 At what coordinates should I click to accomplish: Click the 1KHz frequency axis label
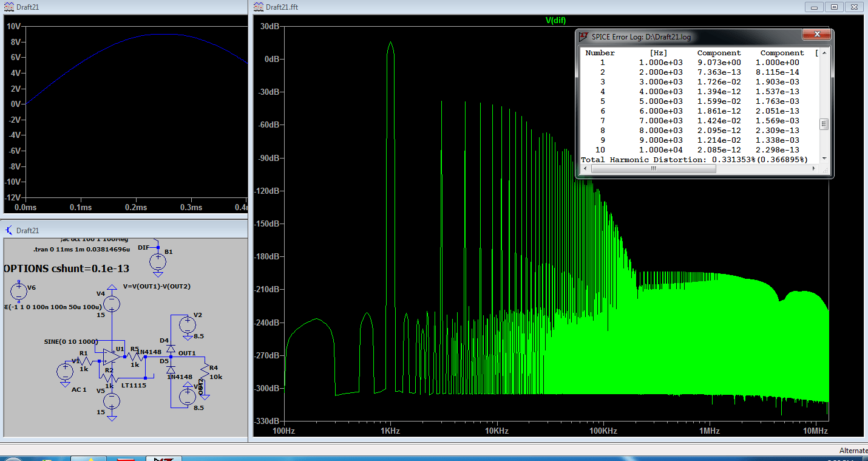point(390,431)
